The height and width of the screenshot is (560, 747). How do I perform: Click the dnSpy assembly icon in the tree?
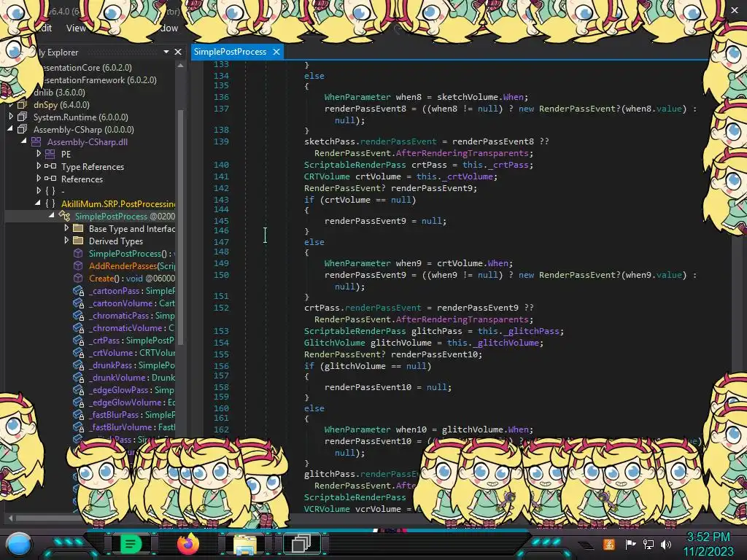click(x=22, y=105)
